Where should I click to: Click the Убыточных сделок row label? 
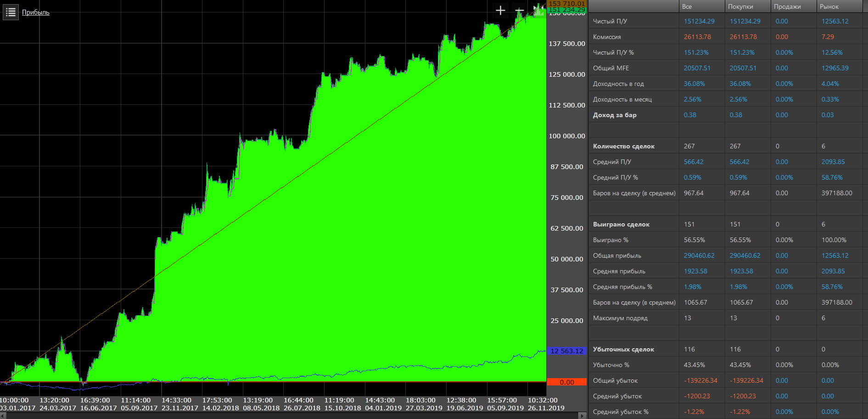(623, 349)
